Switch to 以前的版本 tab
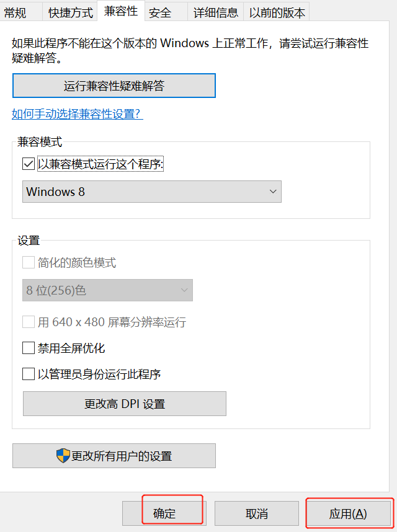This screenshot has height=532, width=397. point(277,12)
